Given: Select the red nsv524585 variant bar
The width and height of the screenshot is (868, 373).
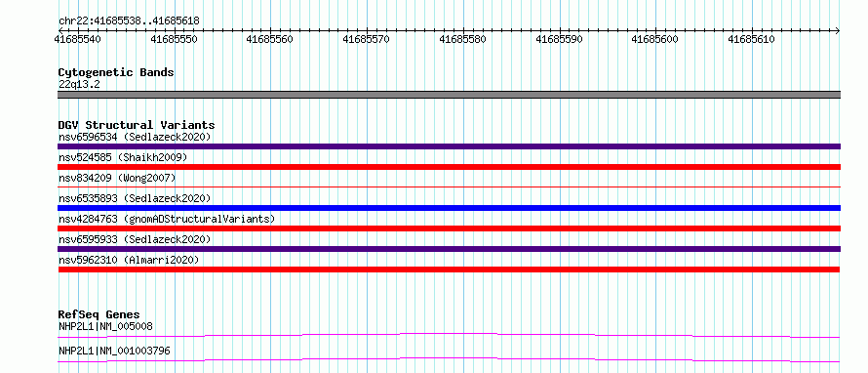Looking at the screenshot, I should (449, 167).
